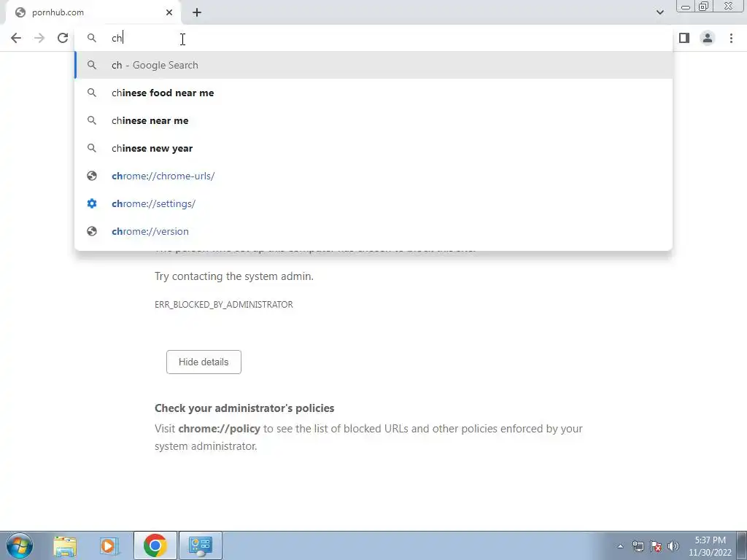Go back with the browser back arrow

tap(16, 38)
